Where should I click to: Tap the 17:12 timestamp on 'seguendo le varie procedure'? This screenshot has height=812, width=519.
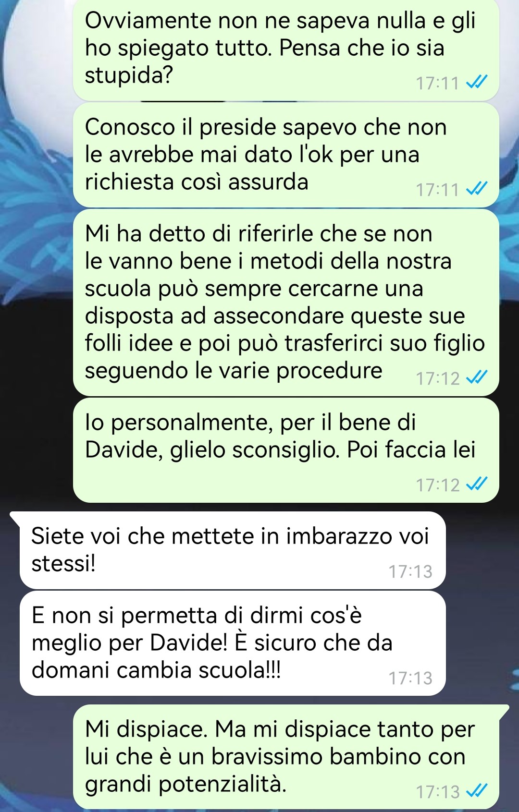click(x=438, y=379)
